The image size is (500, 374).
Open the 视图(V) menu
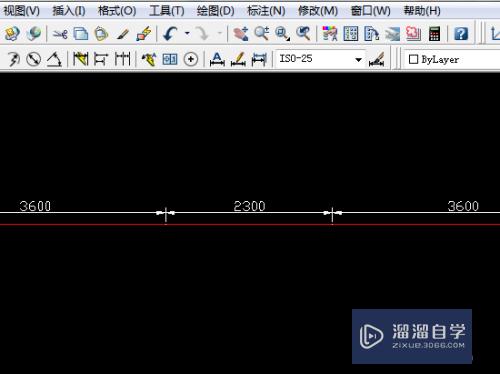click(22, 11)
